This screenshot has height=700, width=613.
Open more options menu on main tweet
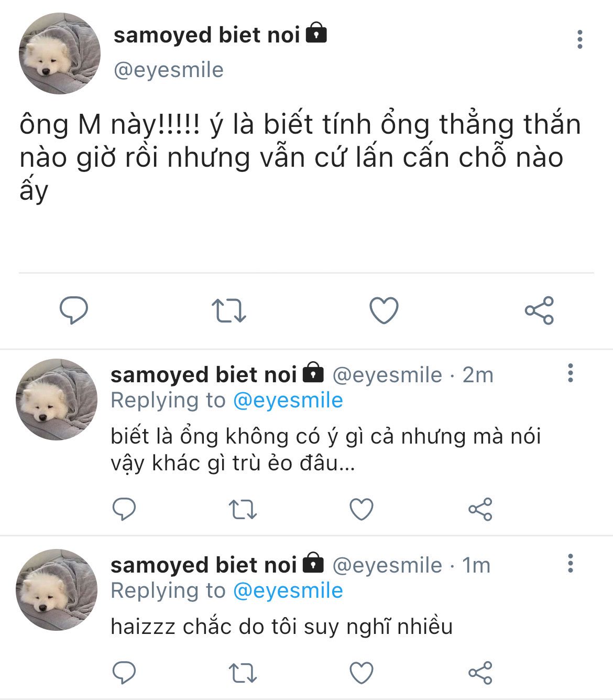click(x=579, y=39)
